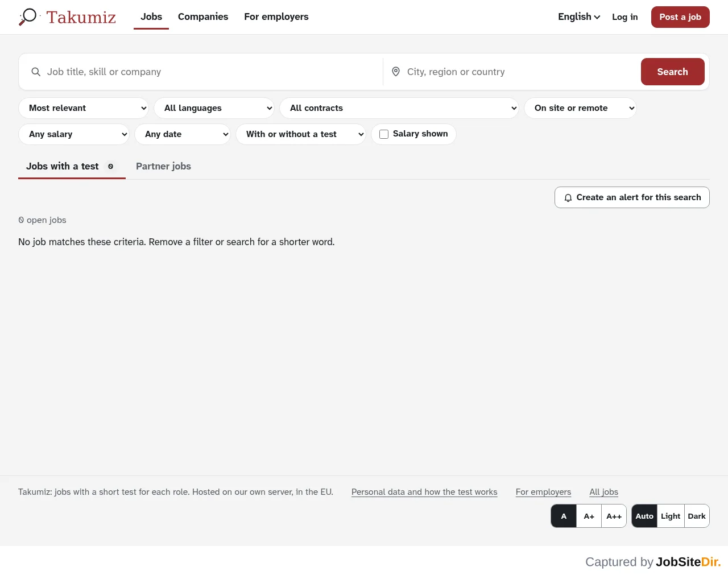Open the For employers navigation item
This screenshot has height=579, width=728.
coord(276,17)
